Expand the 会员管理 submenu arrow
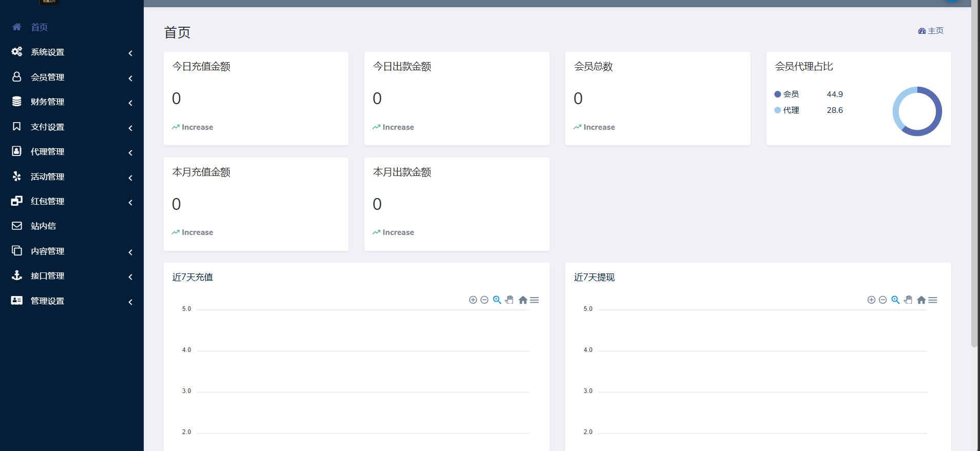The image size is (980, 451). (x=130, y=78)
